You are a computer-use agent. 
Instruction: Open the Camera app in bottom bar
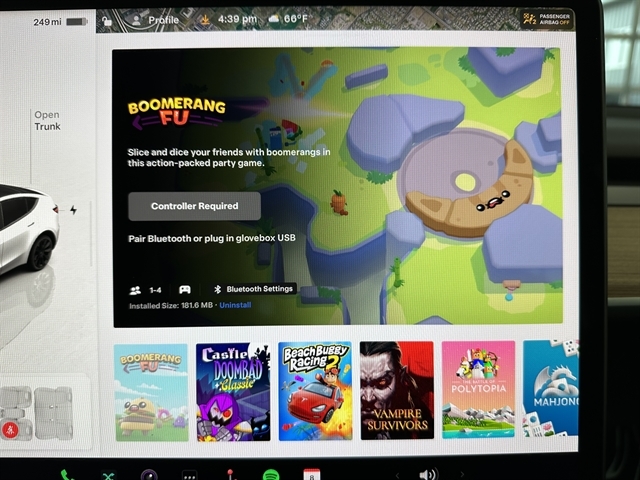tap(149, 475)
